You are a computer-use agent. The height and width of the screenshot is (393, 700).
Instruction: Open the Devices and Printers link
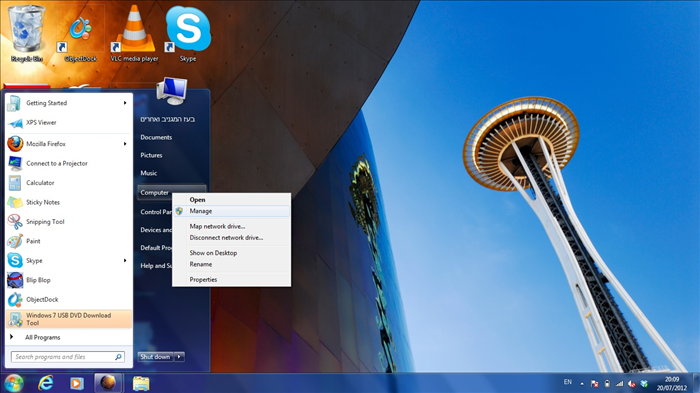pyautogui.click(x=155, y=230)
